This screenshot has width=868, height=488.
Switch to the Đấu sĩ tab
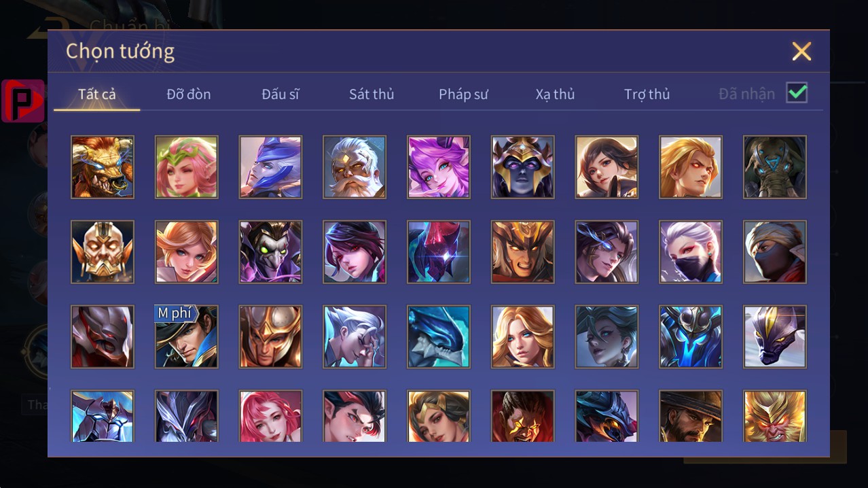point(281,94)
